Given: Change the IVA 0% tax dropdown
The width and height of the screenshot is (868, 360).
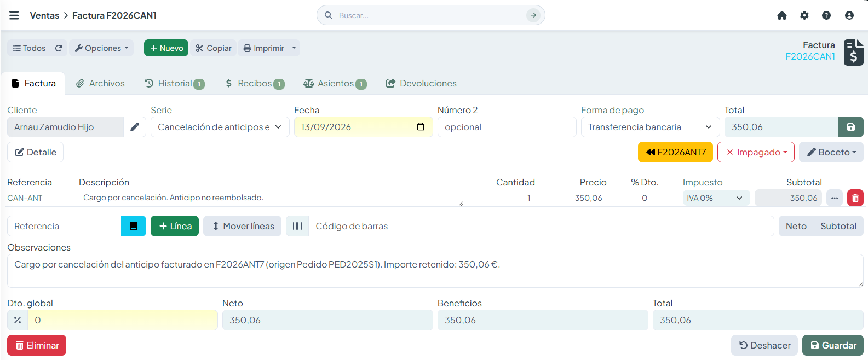Looking at the screenshot, I should coord(716,198).
